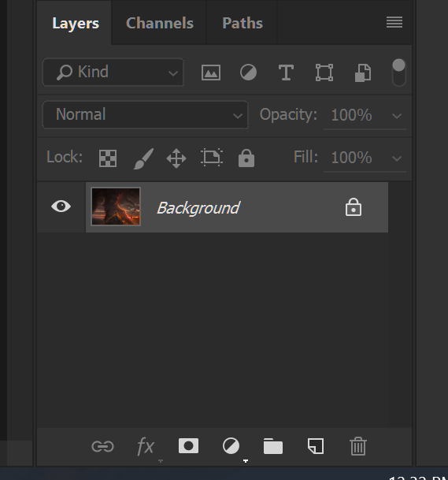
Task: Add a layer mask
Action: point(188,446)
